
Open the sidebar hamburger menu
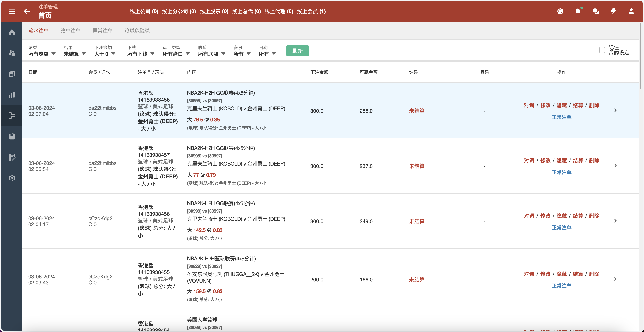(x=12, y=11)
